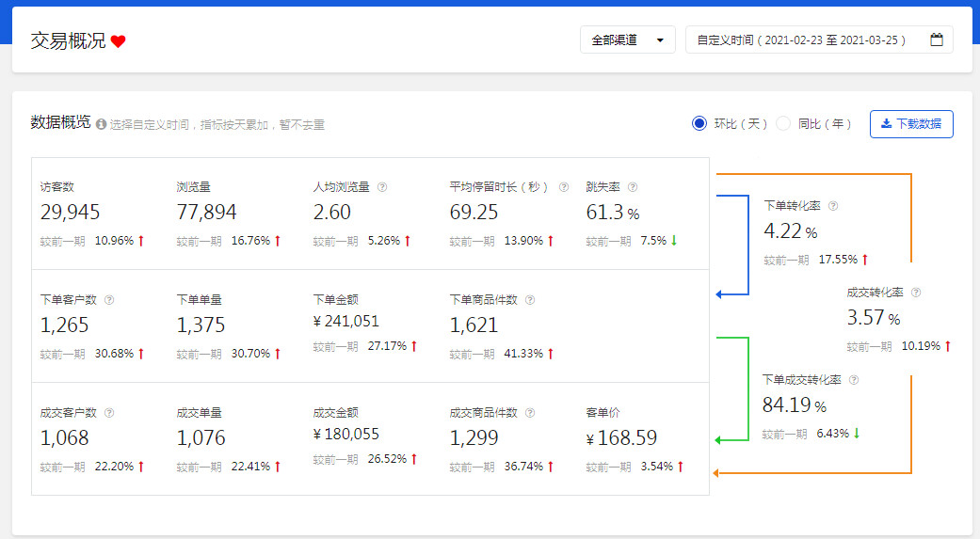Click the 客单价 value ¥168.59
Viewport: 980px width, 539px height.
pyautogui.click(x=622, y=438)
